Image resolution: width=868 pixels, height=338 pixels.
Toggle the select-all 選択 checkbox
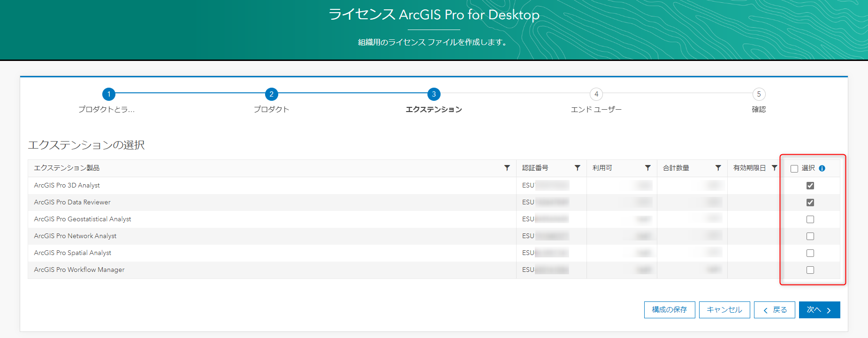coord(794,169)
